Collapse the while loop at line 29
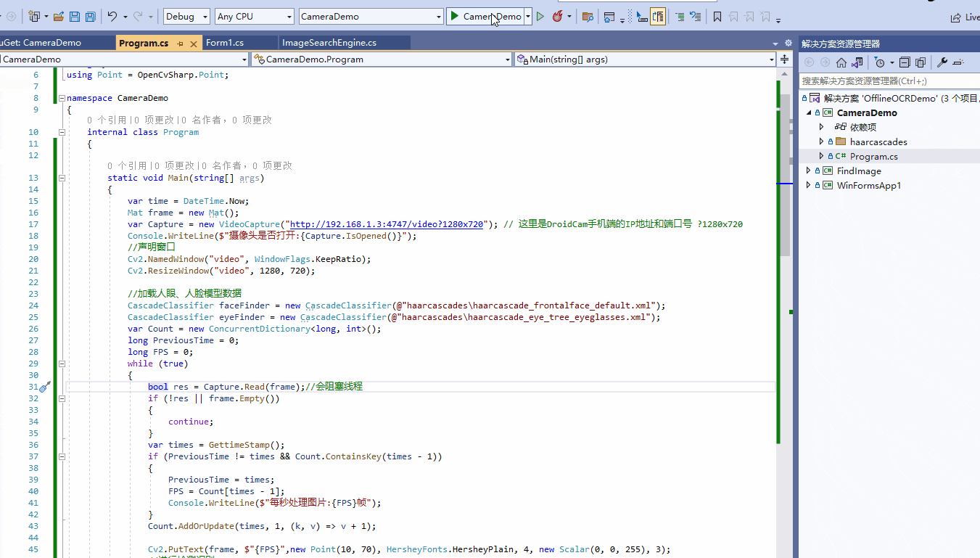This screenshot has height=558, width=980. [62, 364]
